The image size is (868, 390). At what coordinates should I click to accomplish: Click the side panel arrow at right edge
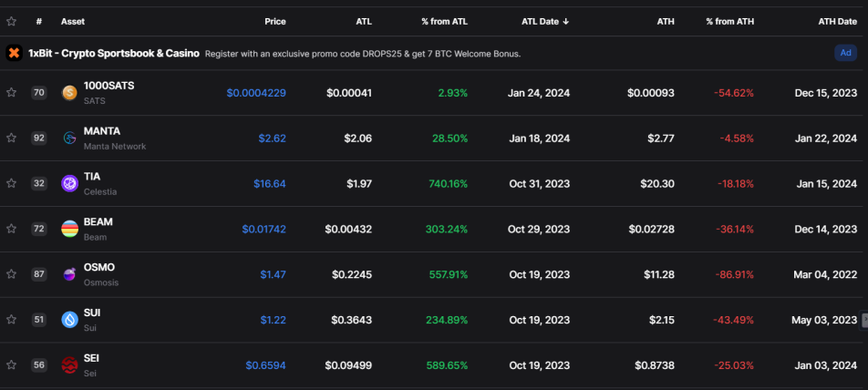[x=864, y=320]
